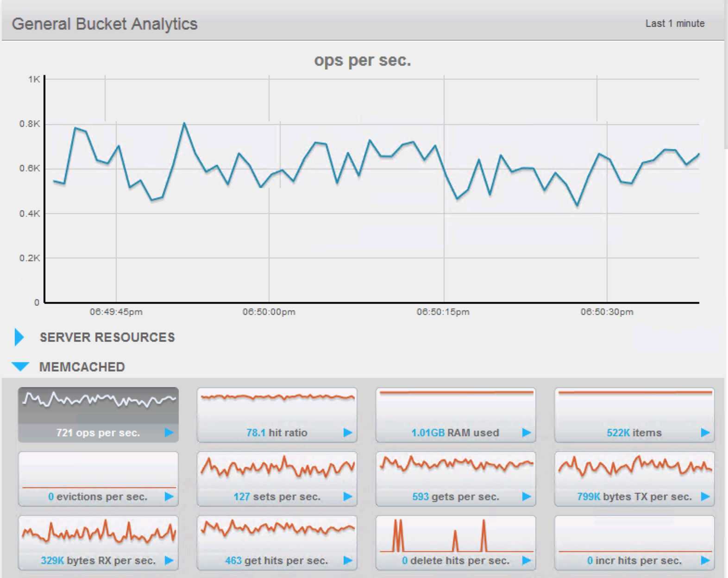Screen dimensions: 728x578
Task: Click the SERVER RESOURCES heading
Action: (x=107, y=337)
